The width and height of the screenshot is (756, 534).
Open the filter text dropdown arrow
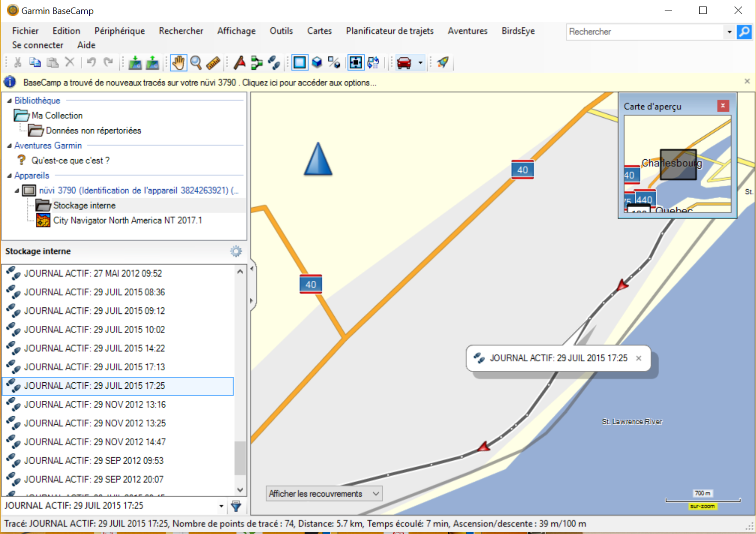point(222,506)
